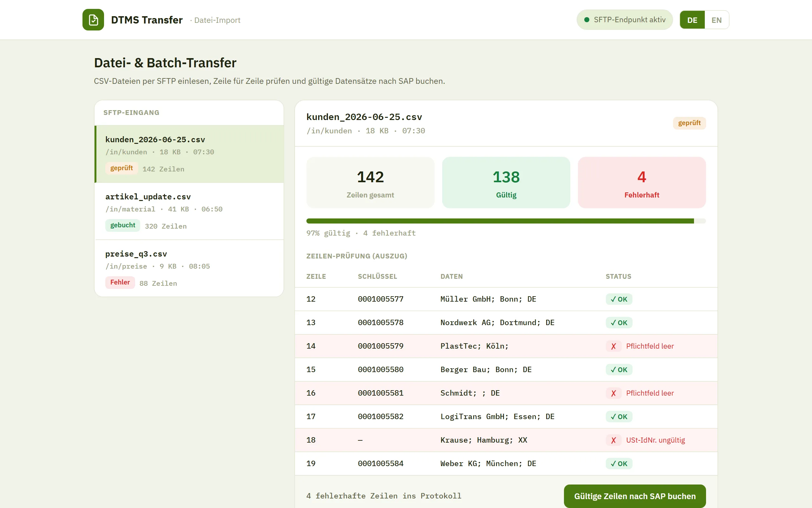
Task: Click the SCHLÜSSEL column header
Action: pos(377,277)
